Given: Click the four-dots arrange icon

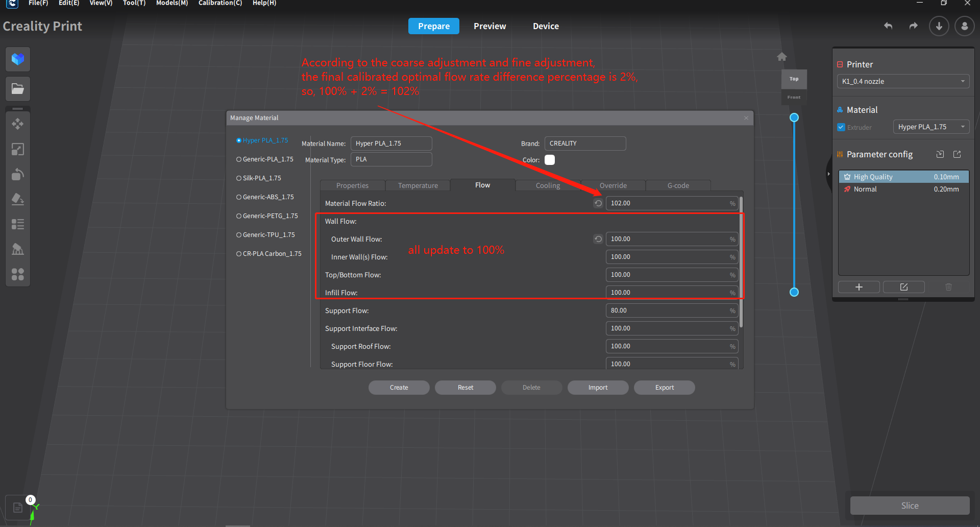Looking at the screenshot, I should tap(18, 274).
